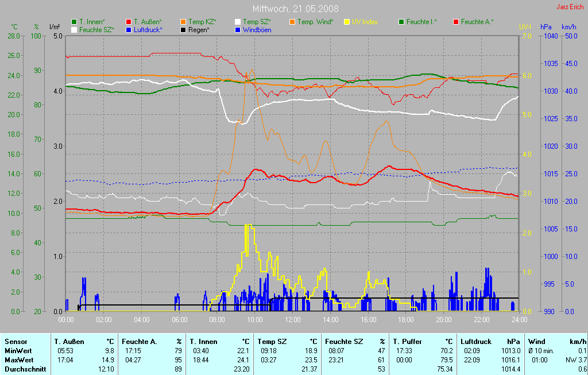Click the T. Außen average 12.10
Image resolution: width=588 pixels, height=375 pixels.
click(107, 369)
